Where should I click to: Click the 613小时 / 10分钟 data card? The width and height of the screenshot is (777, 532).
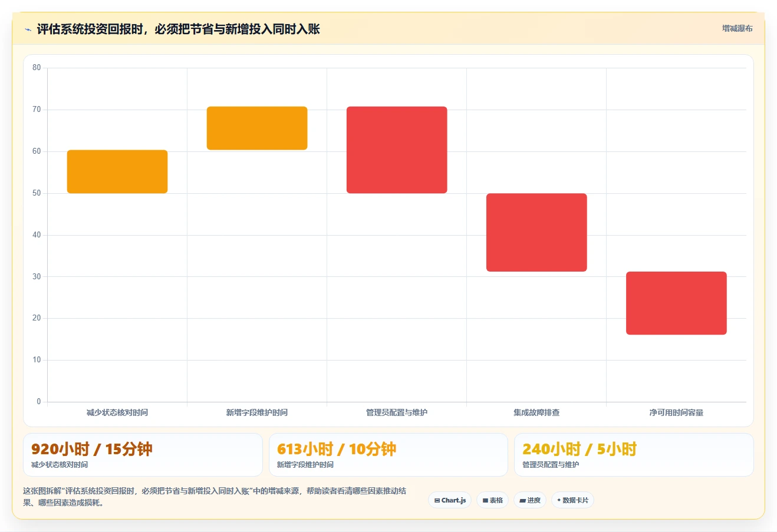tap(388, 455)
